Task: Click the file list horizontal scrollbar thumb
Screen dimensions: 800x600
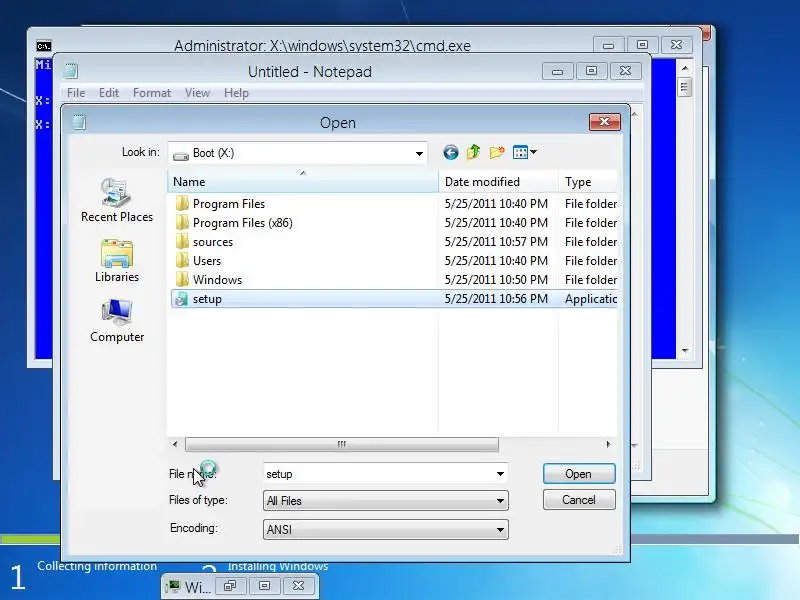Action: click(341, 444)
